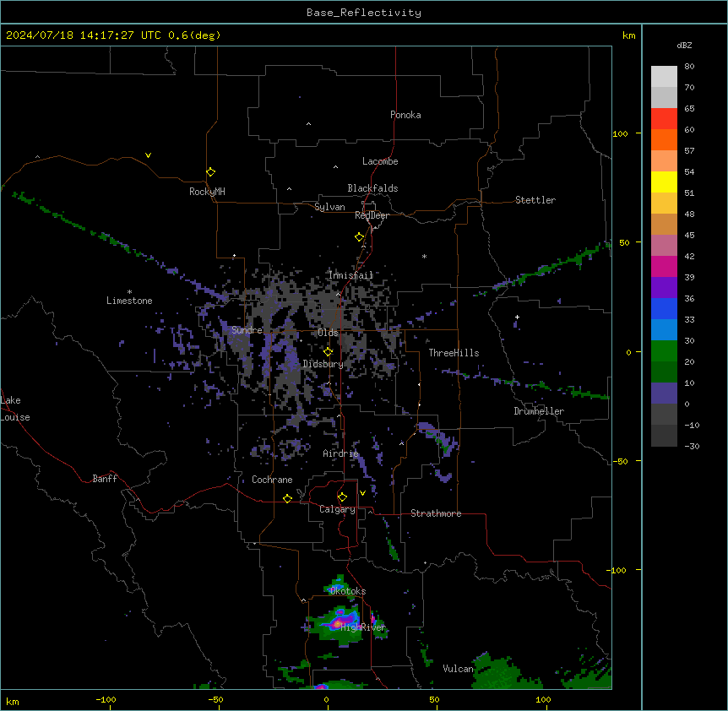The width and height of the screenshot is (728, 711).
Task: Pick the purple 36-39 dBZ legend swatch
Action: click(664, 288)
